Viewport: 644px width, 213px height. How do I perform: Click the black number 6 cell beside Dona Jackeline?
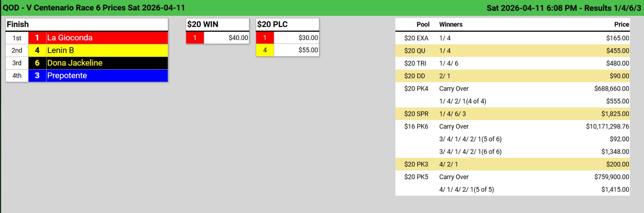37,63
